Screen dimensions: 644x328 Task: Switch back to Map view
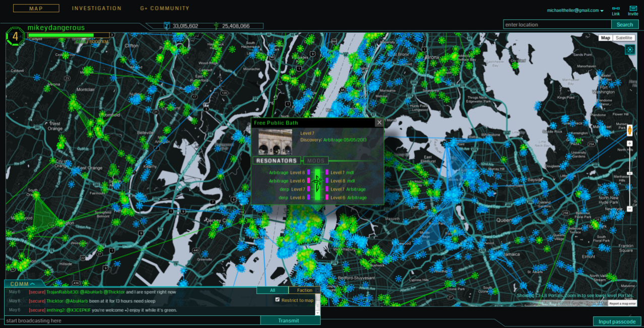(606, 37)
